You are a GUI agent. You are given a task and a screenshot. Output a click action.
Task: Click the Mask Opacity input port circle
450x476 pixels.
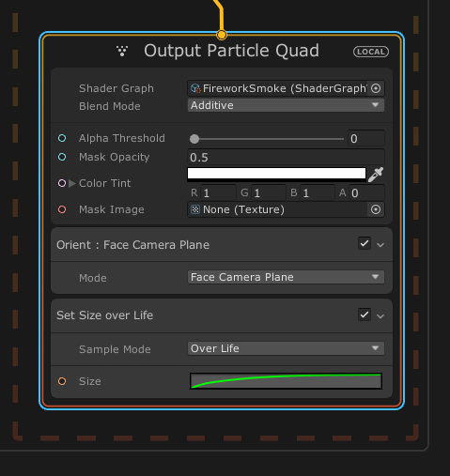(x=62, y=157)
